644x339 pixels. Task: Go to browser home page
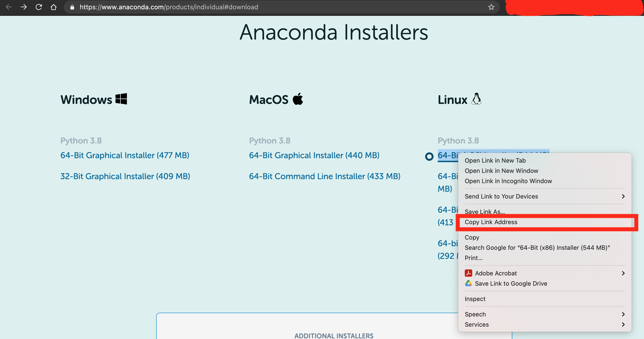click(x=54, y=7)
